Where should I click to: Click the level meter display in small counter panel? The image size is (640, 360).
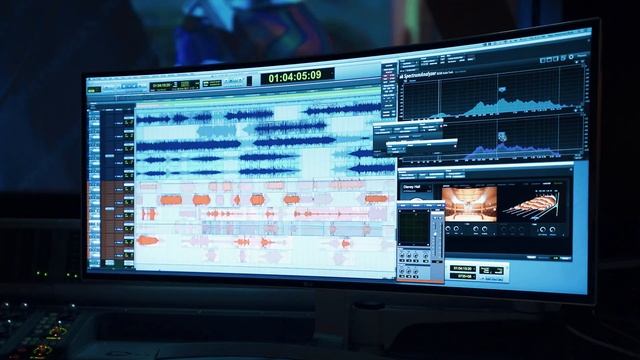(x=491, y=271)
